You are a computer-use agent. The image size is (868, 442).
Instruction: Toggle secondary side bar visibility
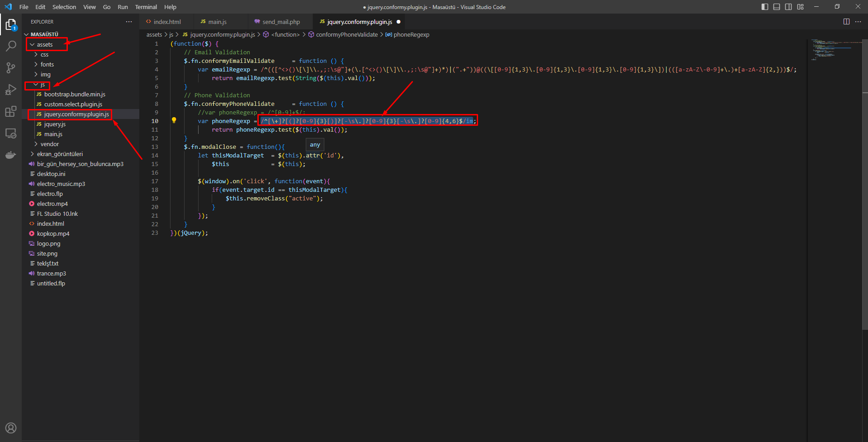(788, 7)
